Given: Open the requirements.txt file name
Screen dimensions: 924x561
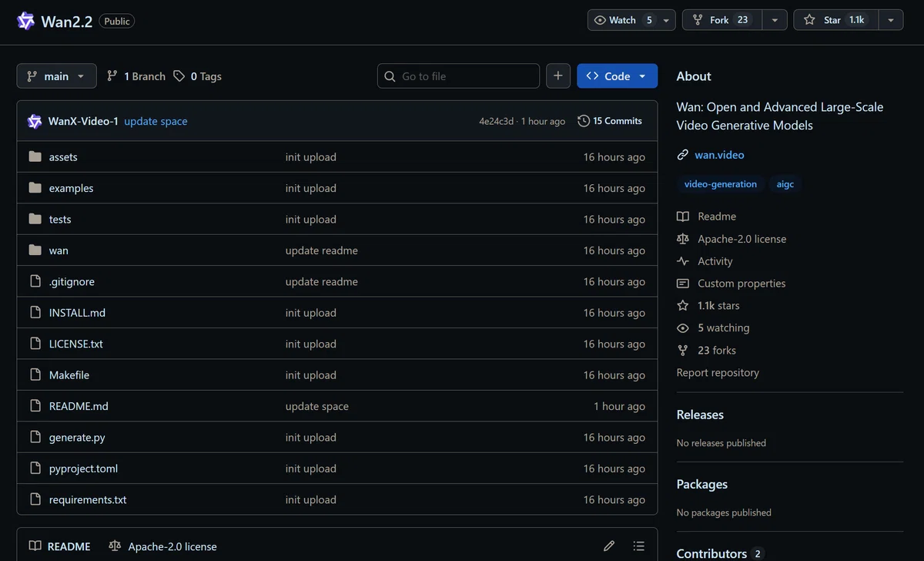Looking at the screenshot, I should click(x=88, y=499).
